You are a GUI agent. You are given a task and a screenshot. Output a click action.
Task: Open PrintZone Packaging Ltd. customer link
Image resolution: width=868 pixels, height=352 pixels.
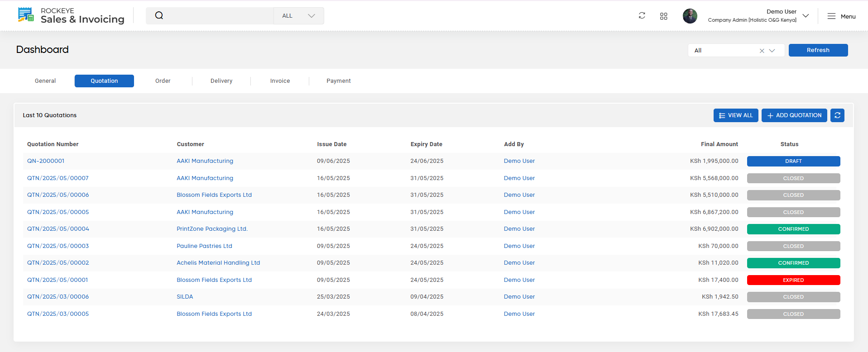point(212,229)
